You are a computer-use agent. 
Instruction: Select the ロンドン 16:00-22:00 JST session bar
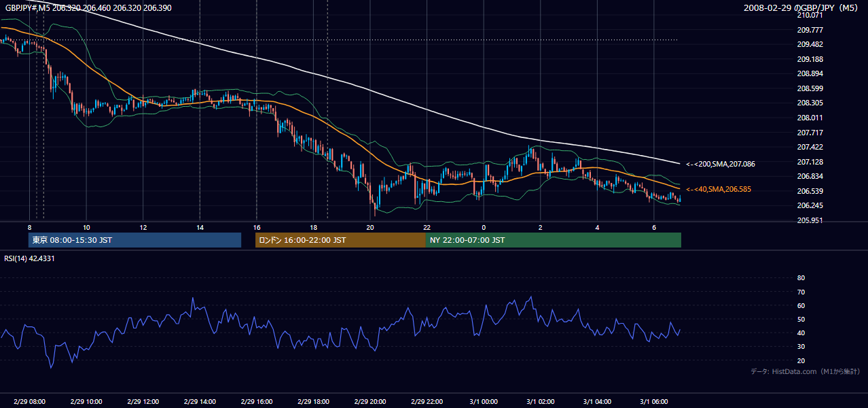point(340,240)
